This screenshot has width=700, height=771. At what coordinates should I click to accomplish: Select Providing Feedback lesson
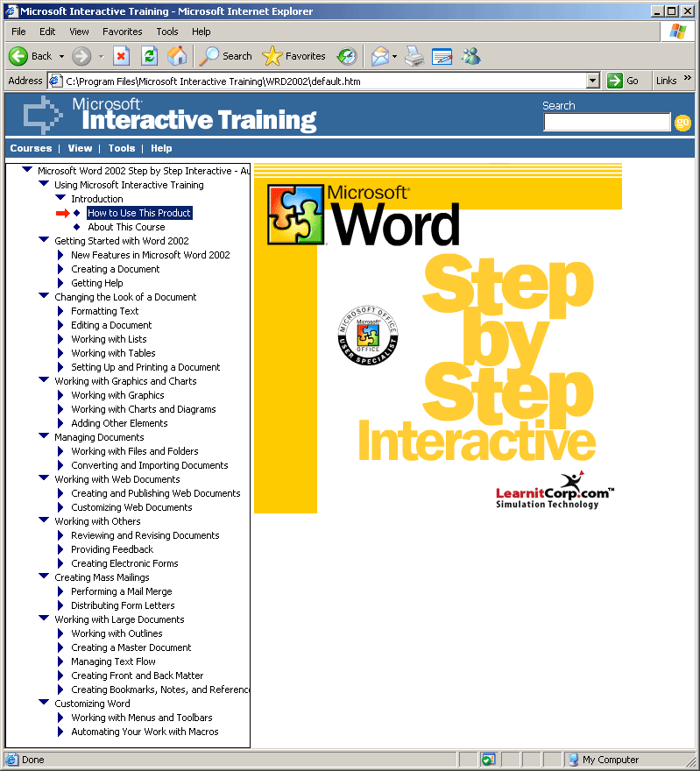point(112,549)
